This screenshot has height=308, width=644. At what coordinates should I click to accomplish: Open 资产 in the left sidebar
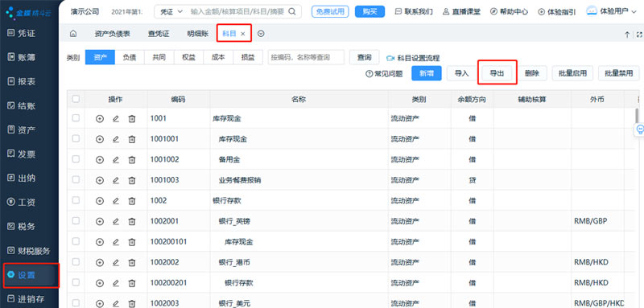23,130
